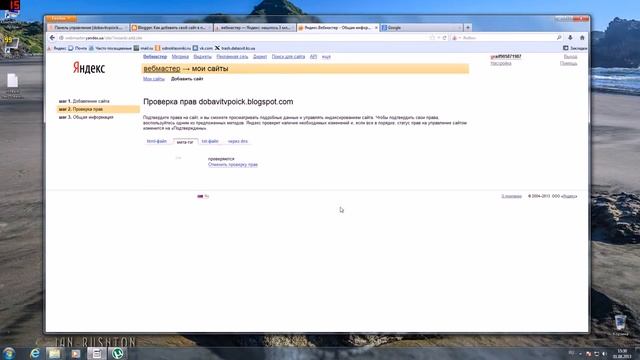Open the orange Firefox menu button

click(x=61, y=18)
